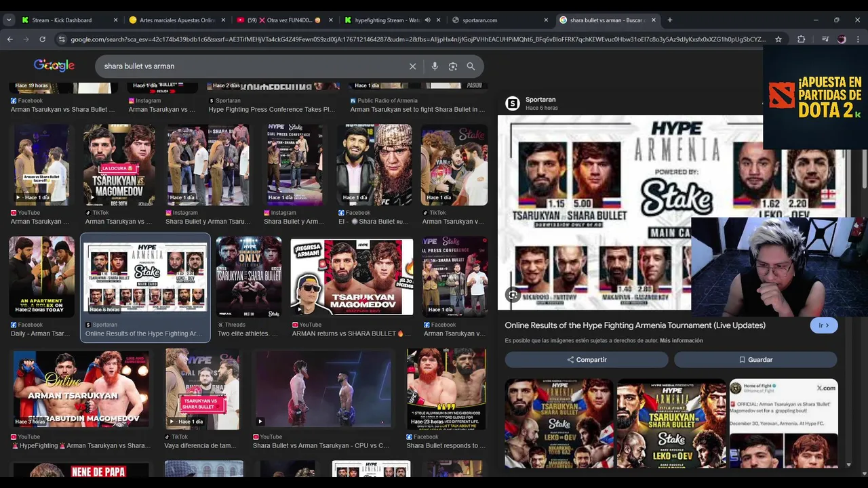Share the image with Compartir button
The width and height of the screenshot is (868, 488).
coord(587,359)
